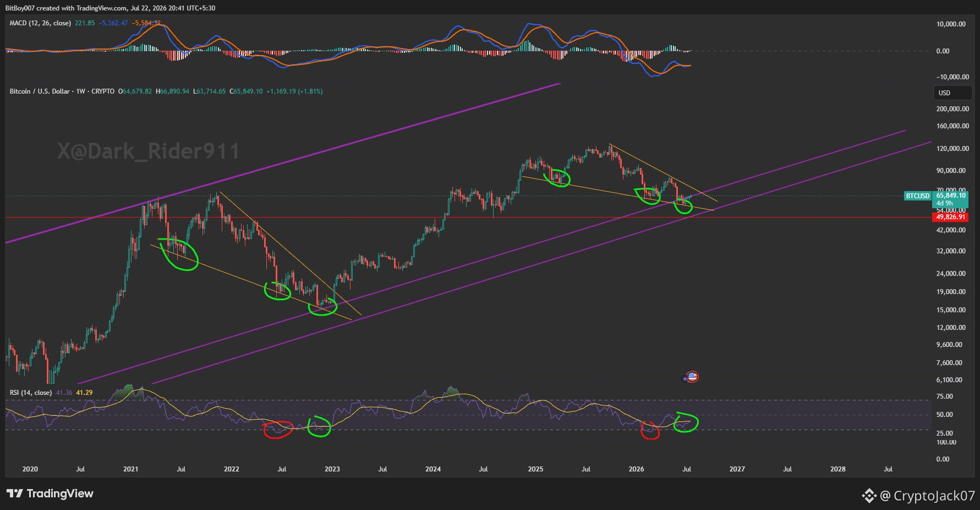Click the MACD (12, 26, close) indicator legend

pos(40,23)
